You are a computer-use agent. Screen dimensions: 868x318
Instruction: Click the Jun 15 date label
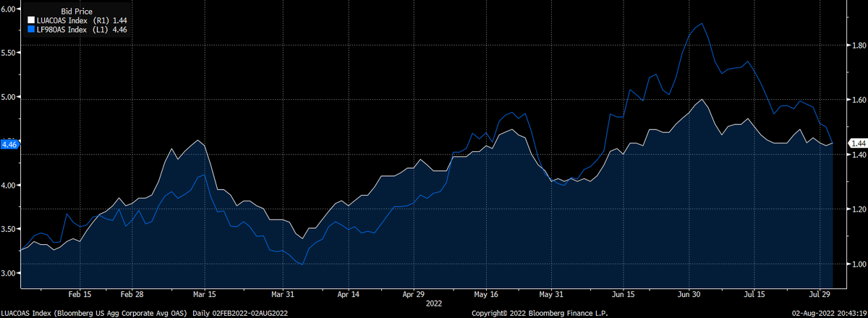click(x=623, y=295)
